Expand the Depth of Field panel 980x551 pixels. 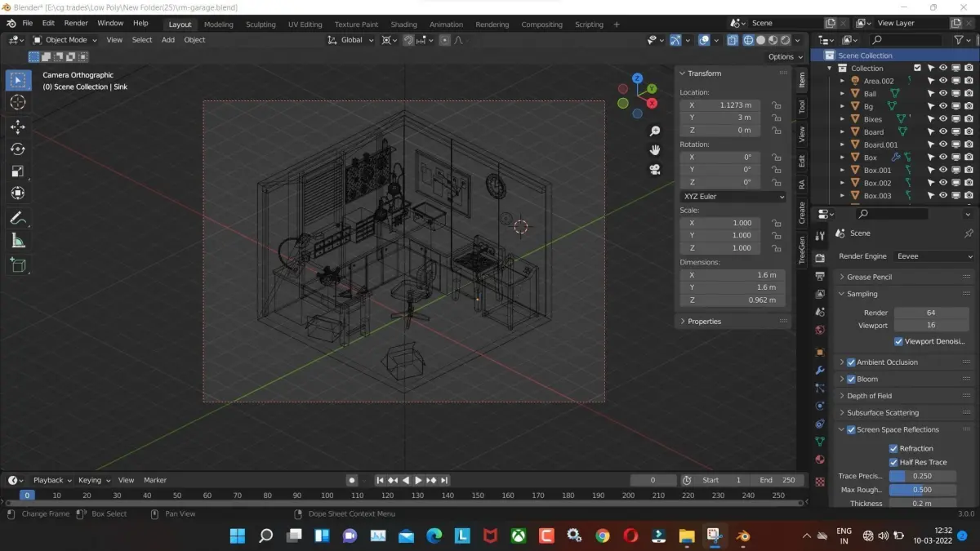click(905, 396)
